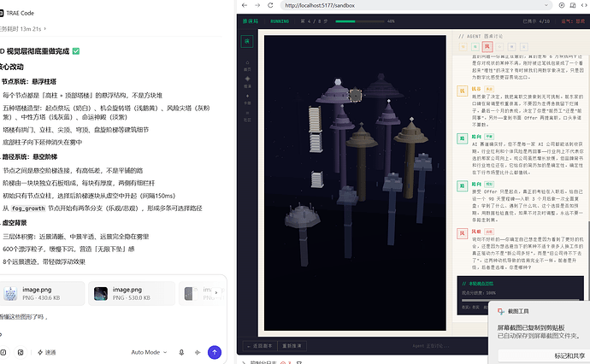This screenshot has height=364, width=590.
Task: Select the fifth faded agent chip
Action: click(x=511, y=47)
